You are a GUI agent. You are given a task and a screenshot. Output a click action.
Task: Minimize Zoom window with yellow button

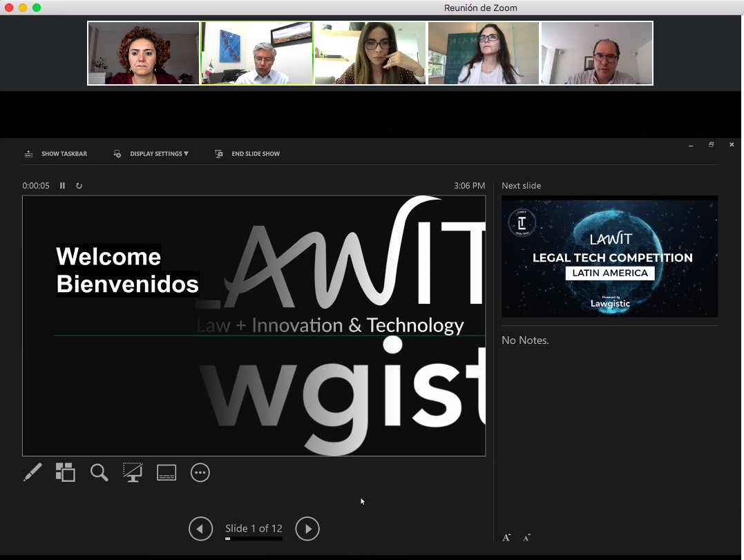[x=23, y=8]
